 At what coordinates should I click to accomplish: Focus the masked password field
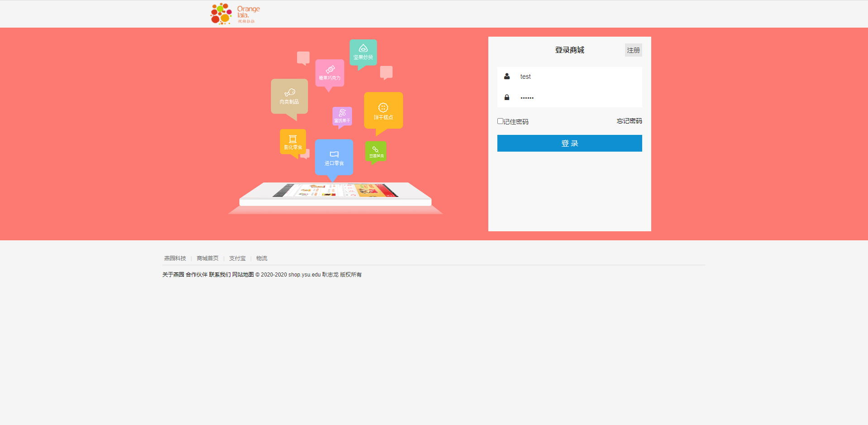click(579, 97)
